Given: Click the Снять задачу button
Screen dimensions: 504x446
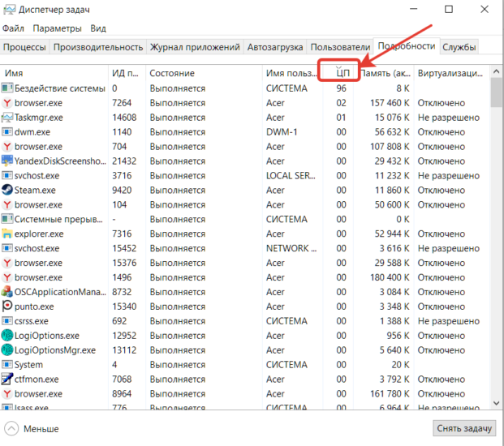Looking at the screenshot, I should tap(464, 428).
